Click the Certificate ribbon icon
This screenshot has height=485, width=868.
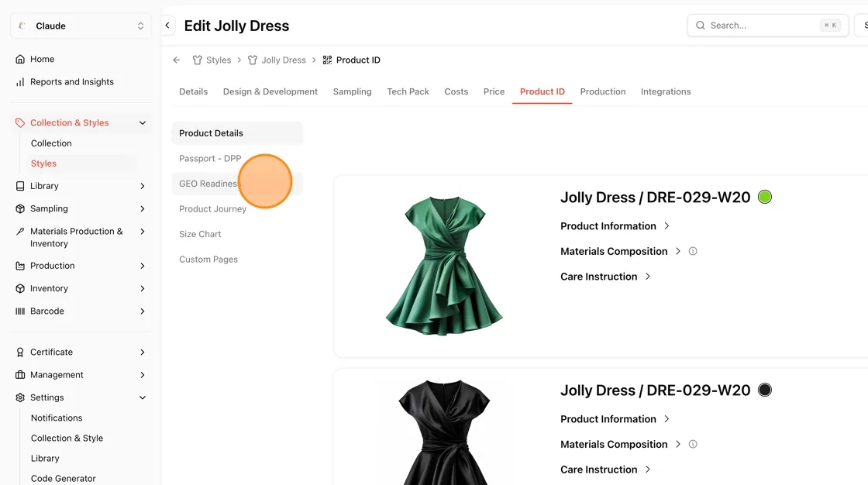click(x=20, y=352)
